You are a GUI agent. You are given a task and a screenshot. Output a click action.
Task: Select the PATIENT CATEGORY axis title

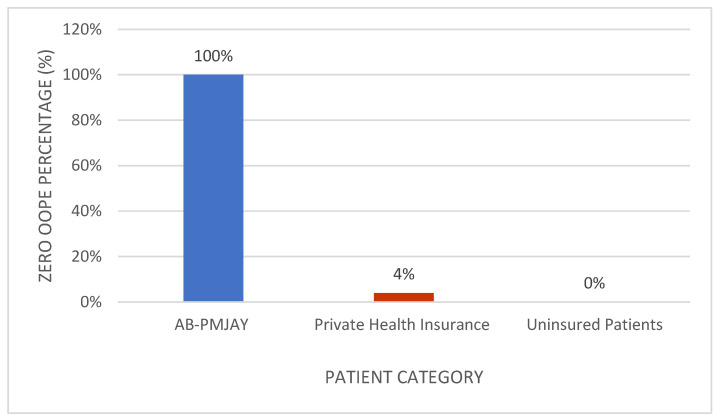pyautogui.click(x=404, y=377)
